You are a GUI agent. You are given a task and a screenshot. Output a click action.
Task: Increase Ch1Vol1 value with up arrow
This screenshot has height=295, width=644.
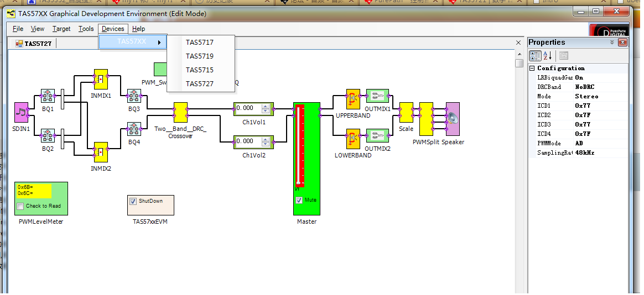coord(266,107)
